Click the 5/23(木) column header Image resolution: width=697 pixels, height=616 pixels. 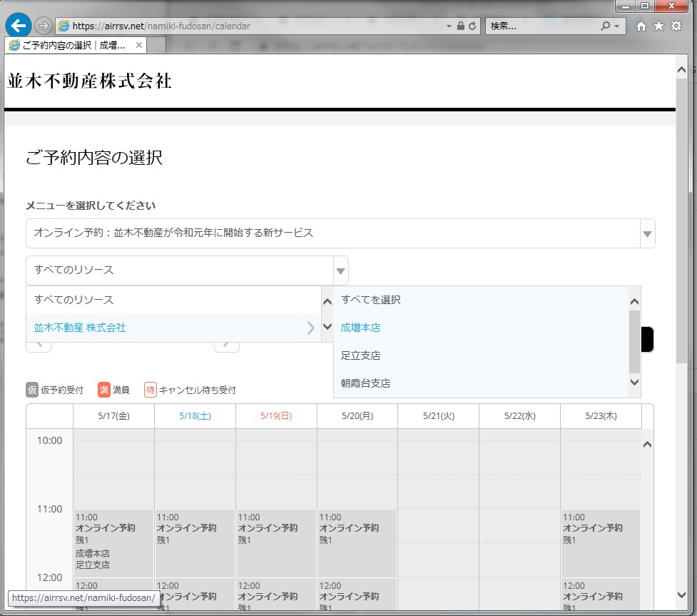[601, 416]
